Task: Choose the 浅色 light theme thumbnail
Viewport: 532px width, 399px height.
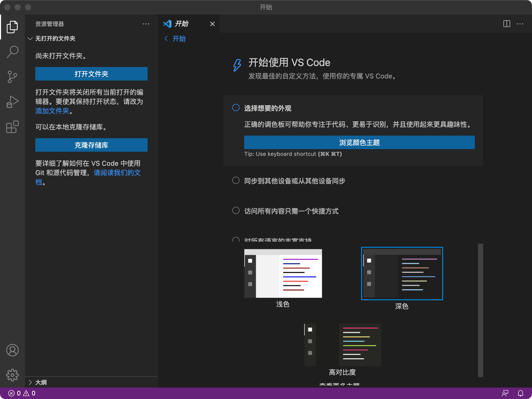Action: [283, 273]
